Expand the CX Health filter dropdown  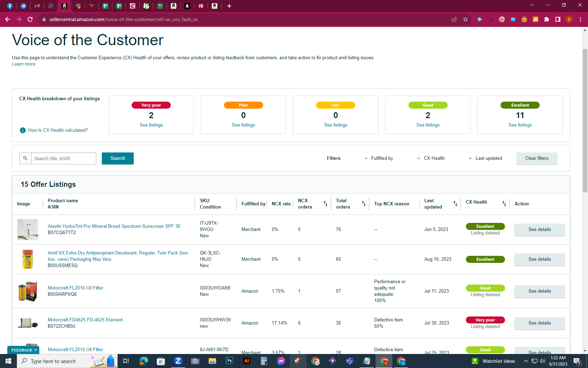coord(431,158)
